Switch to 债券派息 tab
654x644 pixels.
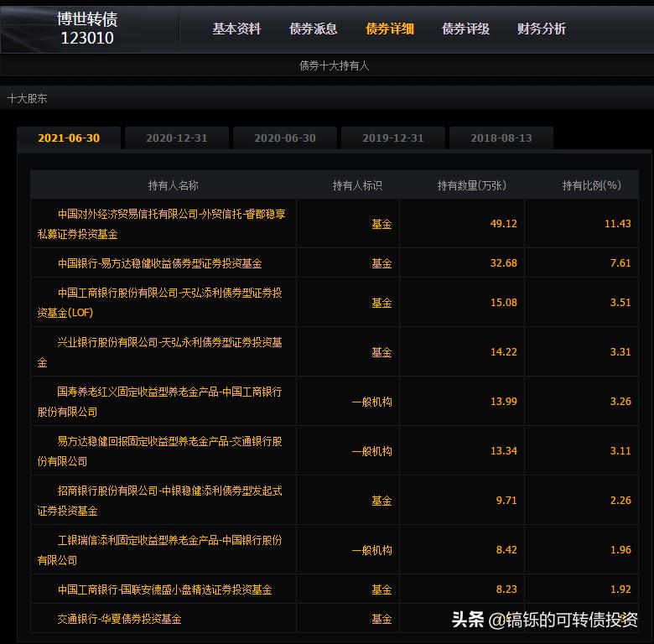point(314,29)
